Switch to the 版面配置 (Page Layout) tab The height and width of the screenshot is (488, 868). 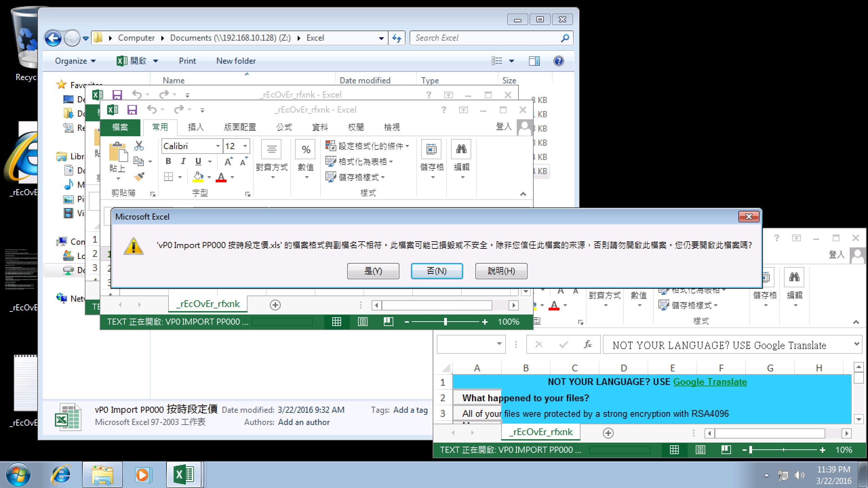point(240,127)
